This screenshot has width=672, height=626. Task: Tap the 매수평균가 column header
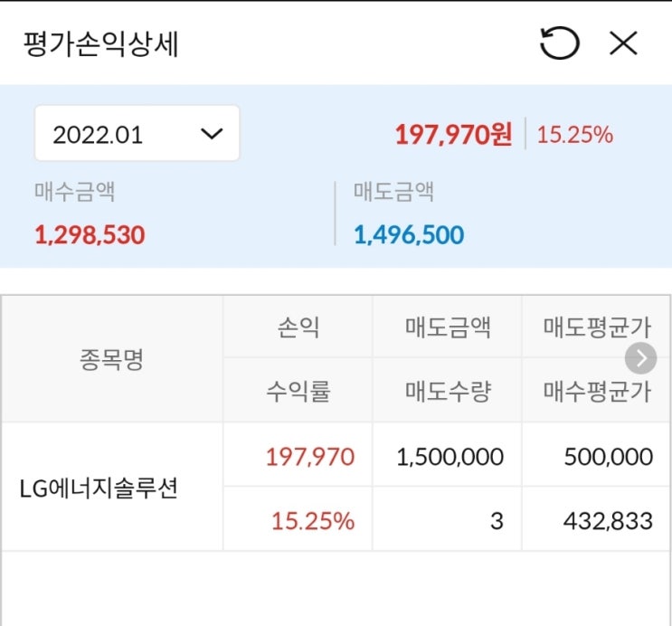point(598,391)
